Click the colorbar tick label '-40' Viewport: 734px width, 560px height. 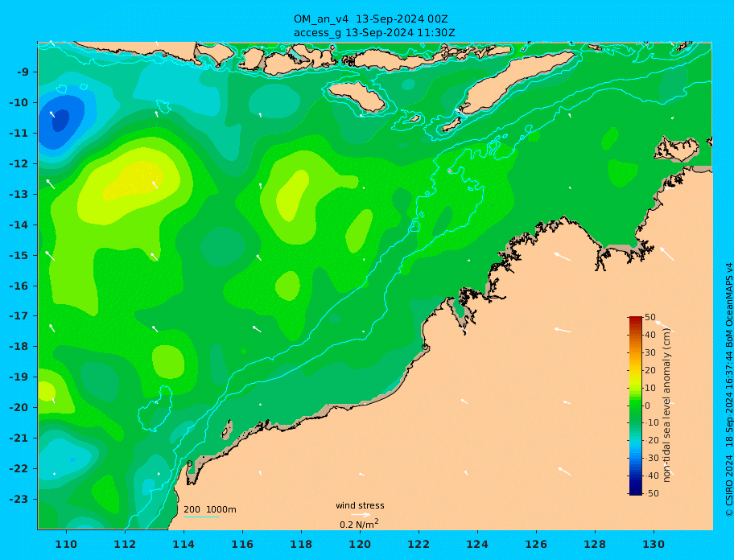pyautogui.click(x=650, y=476)
